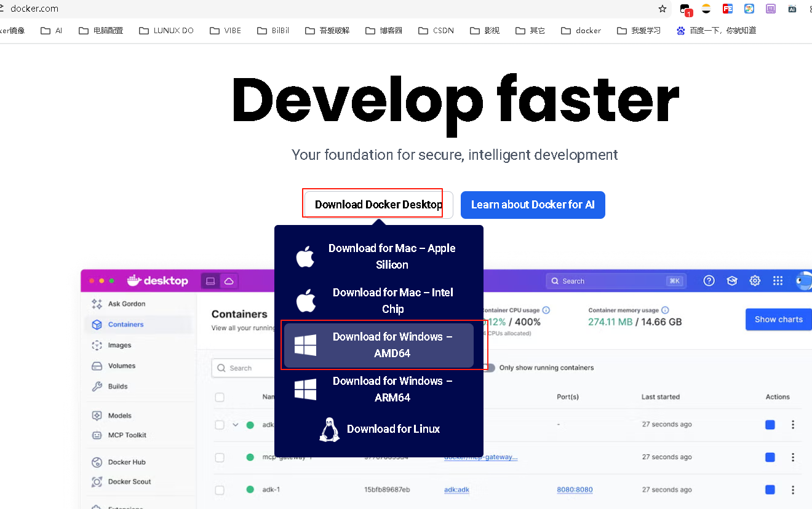Open the 8080:8080 port link
Image resolution: width=812 pixels, height=509 pixels.
pos(575,490)
